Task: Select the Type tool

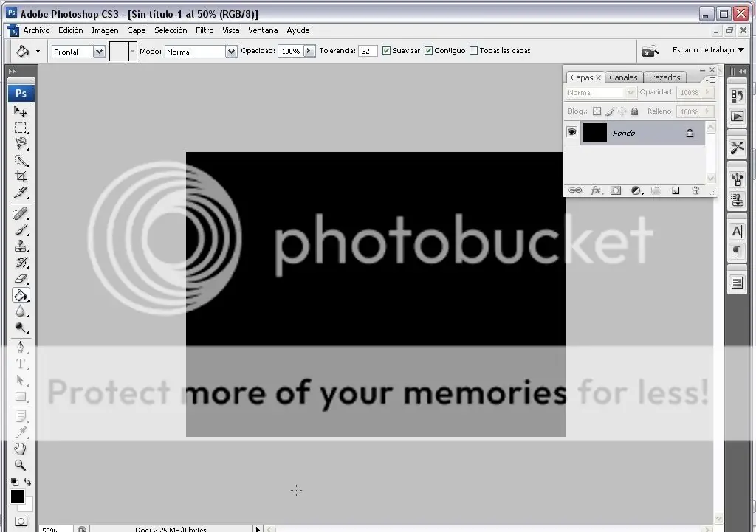Action: (x=20, y=364)
